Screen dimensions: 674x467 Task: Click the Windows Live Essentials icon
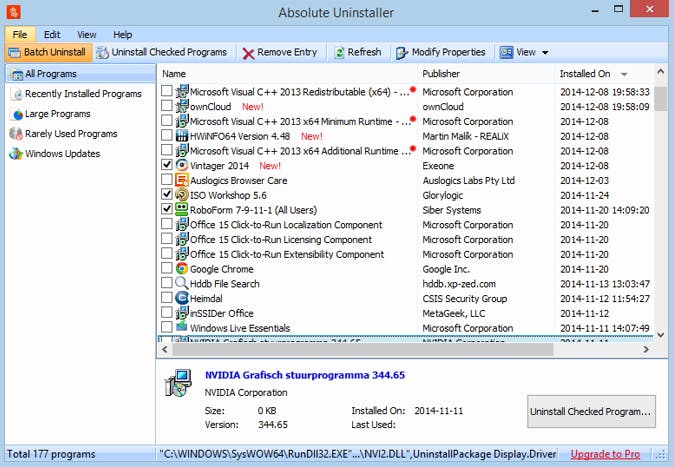[x=182, y=327]
